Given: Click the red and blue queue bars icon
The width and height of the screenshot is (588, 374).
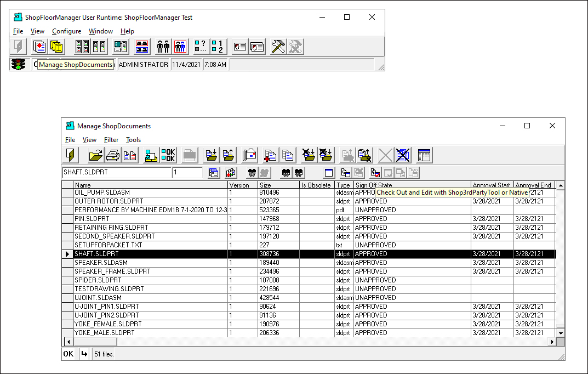Looking at the screenshot, I should [x=142, y=47].
